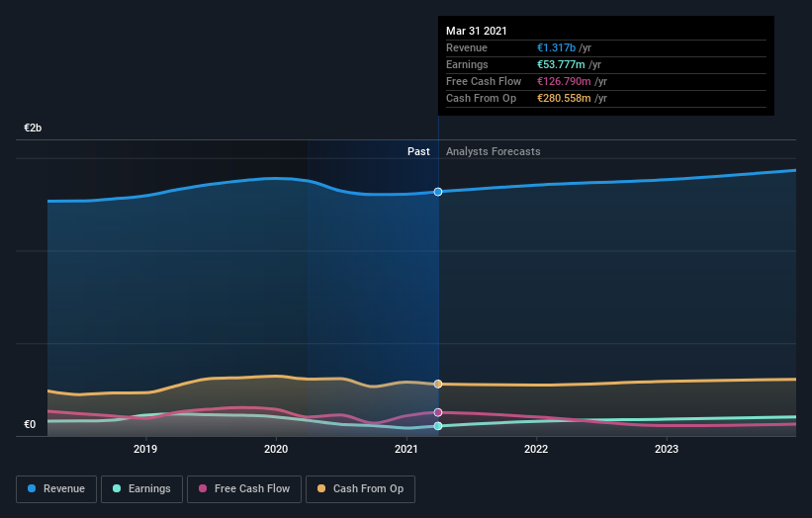
Task: Click the €1.317b revenue value in tooltip
Action: click(x=556, y=47)
